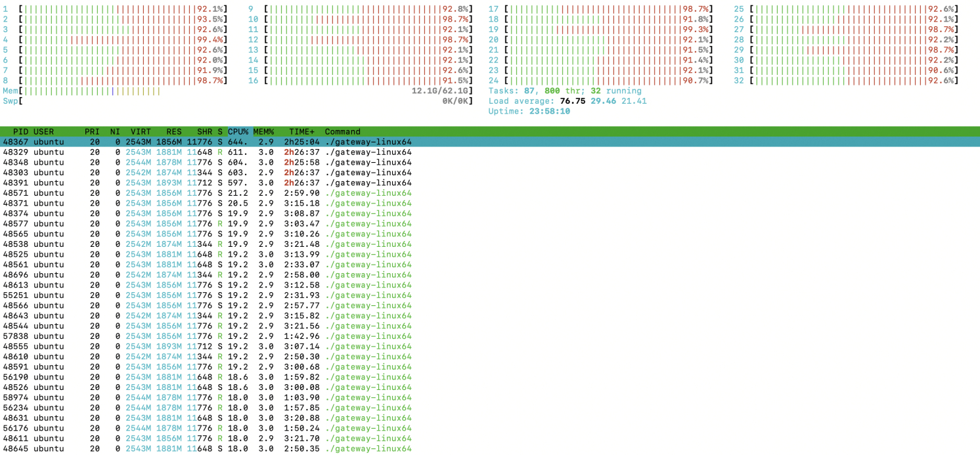Select process row with PID 48613
The height and width of the screenshot is (455, 980).
pos(490,285)
